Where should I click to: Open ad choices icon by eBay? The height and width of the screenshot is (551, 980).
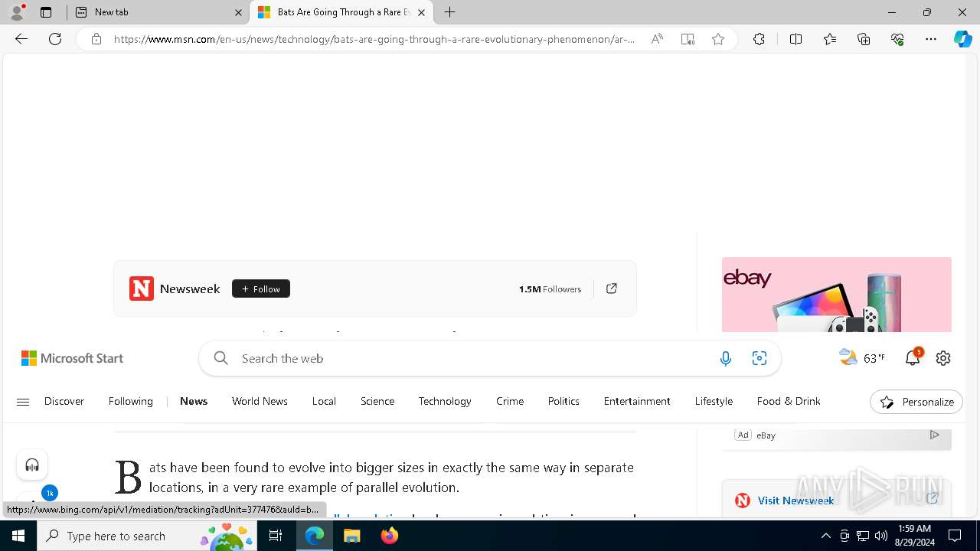[934, 435]
